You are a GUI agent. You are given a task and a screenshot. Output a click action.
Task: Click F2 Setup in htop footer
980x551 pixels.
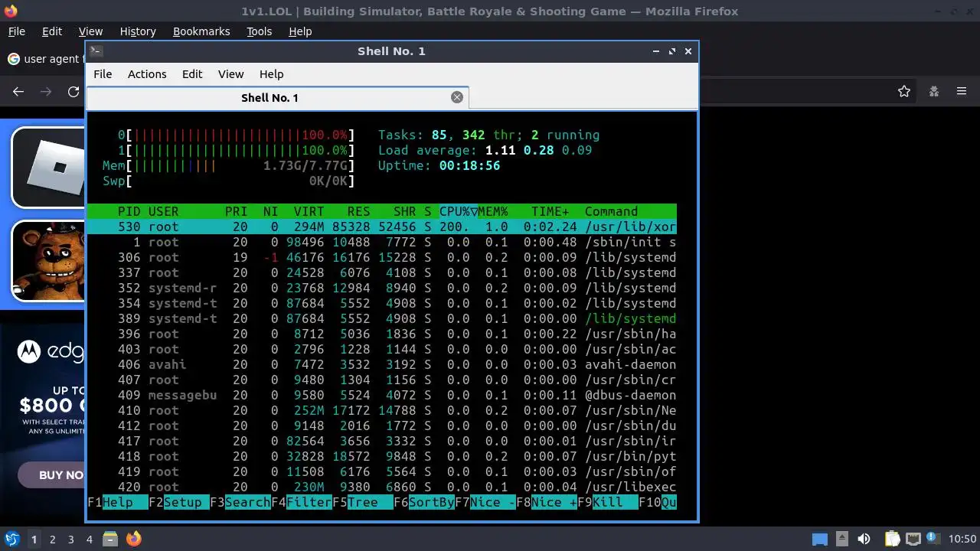(x=179, y=503)
